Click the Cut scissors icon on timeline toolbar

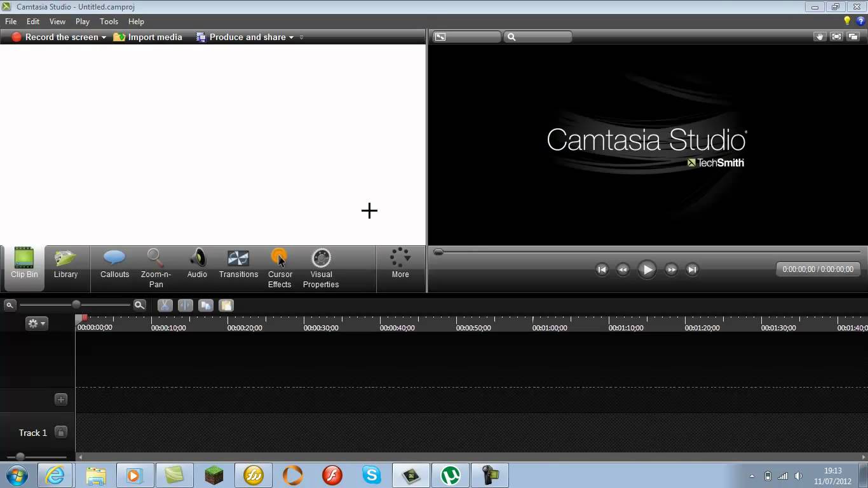[165, 306]
